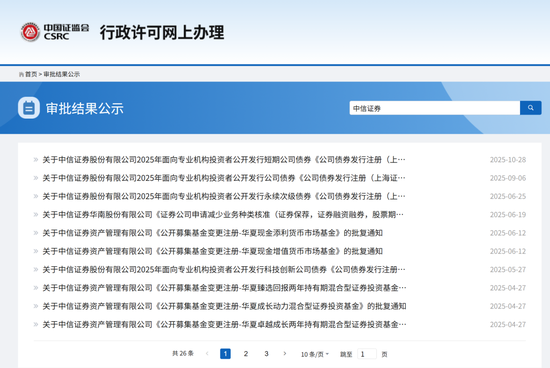Image resolution: width=550 pixels, height=368 pixels.
Task: Open the 华夏卓越成长两年持有期 fund notice
Action: (x=224, y=324)
